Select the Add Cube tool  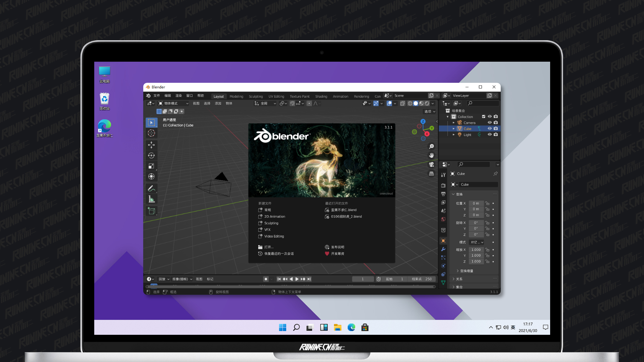point(151,211)
